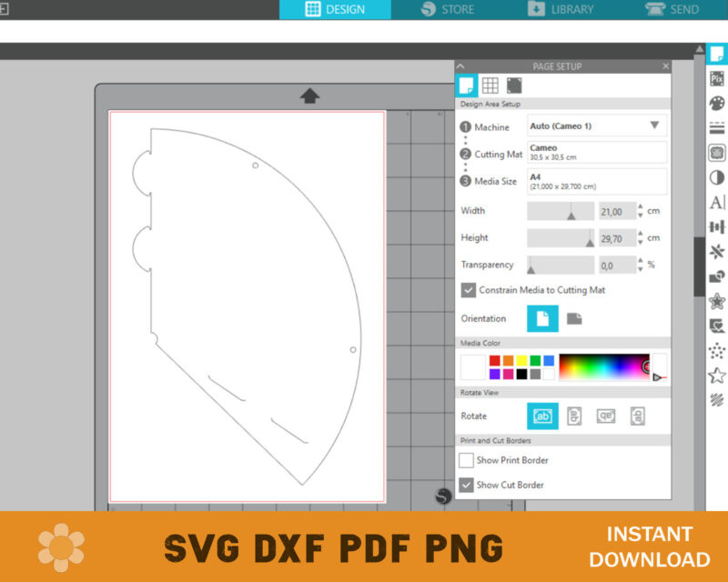Rotate view 90 degrees clockwise icon
Image resolution: width=728 pixels, height=582 pixels.
coord(574,416)
